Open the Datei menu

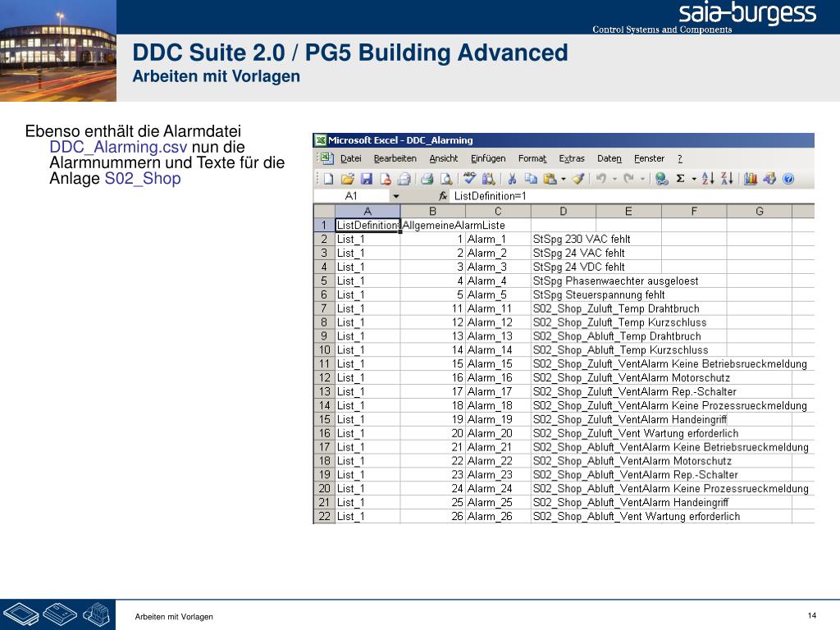coord(351,158)
